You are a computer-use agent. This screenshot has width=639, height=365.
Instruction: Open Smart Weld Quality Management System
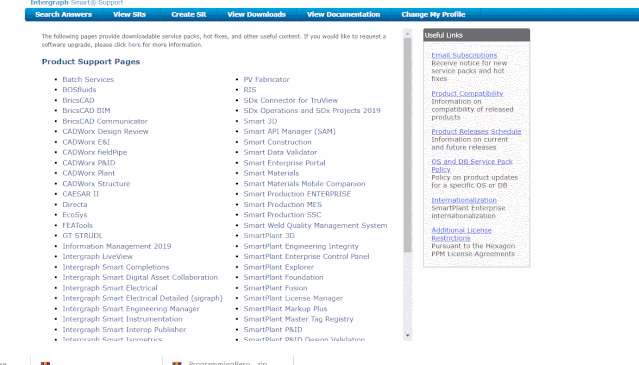pyautogui.click(x=315, y=225)
